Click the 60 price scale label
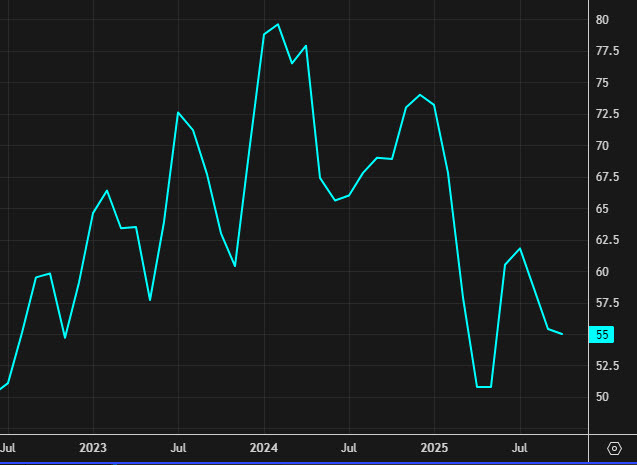The width and height of the screenshot is (637, 465). [x=602, y=272]
